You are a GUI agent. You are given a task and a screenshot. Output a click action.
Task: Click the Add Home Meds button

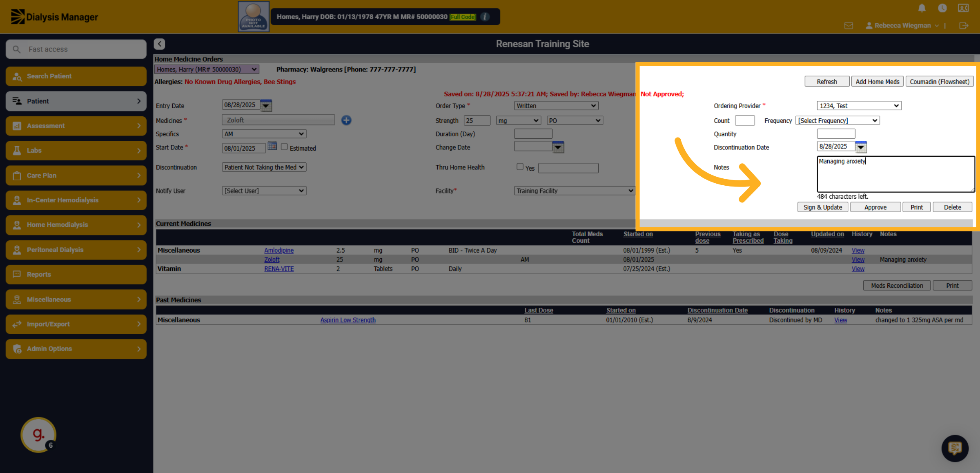[877, 82]
